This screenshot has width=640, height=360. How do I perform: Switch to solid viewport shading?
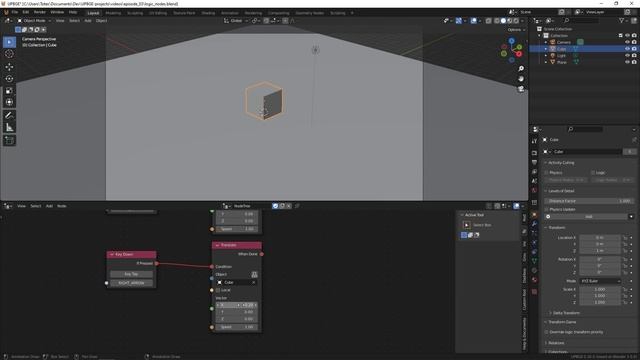[x=503, y=20]
